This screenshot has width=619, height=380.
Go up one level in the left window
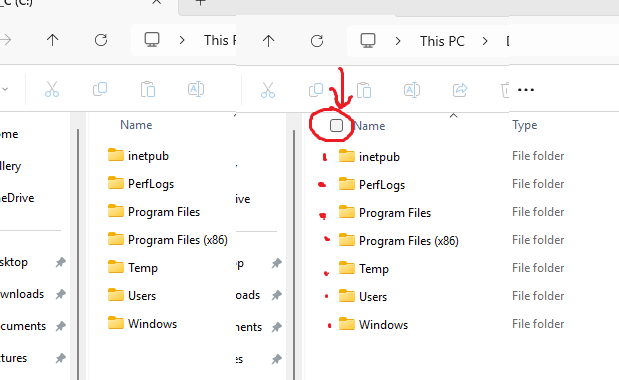(x=53, y=40)
